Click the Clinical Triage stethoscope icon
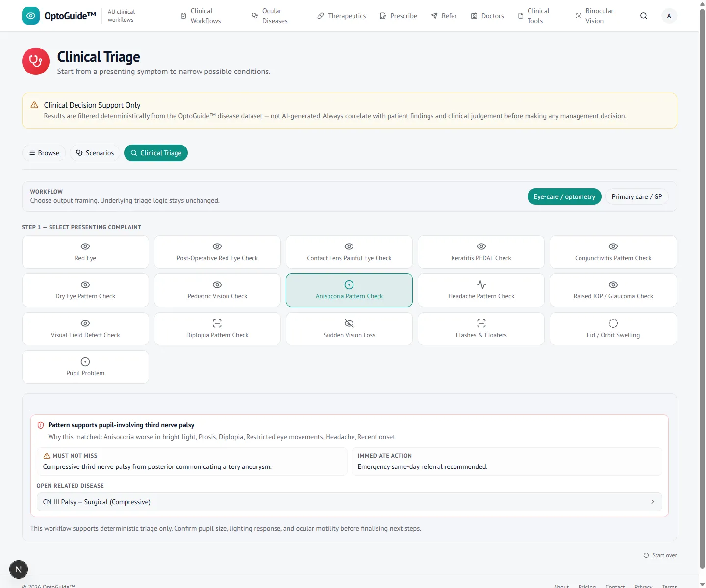706x588 pixels. 36,61
